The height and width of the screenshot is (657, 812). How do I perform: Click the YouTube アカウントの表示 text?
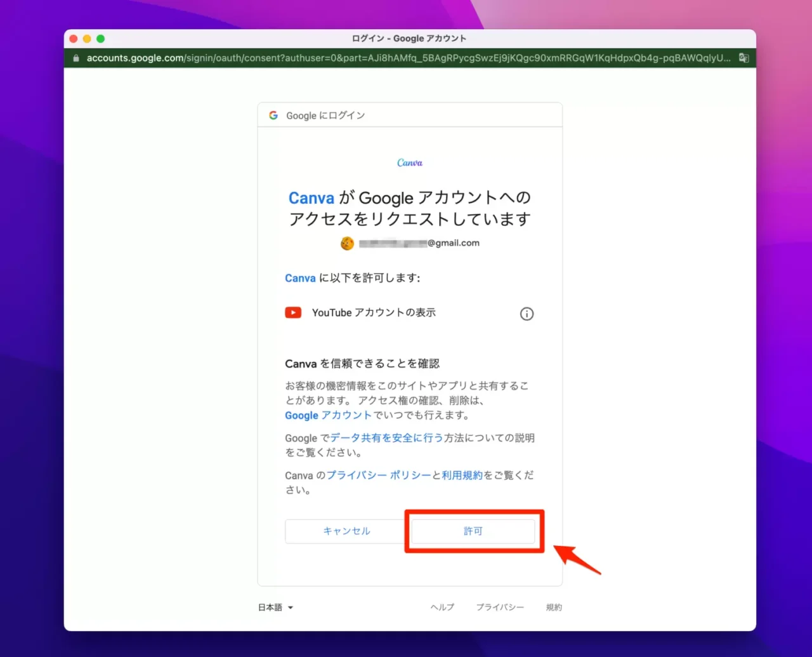374,313
